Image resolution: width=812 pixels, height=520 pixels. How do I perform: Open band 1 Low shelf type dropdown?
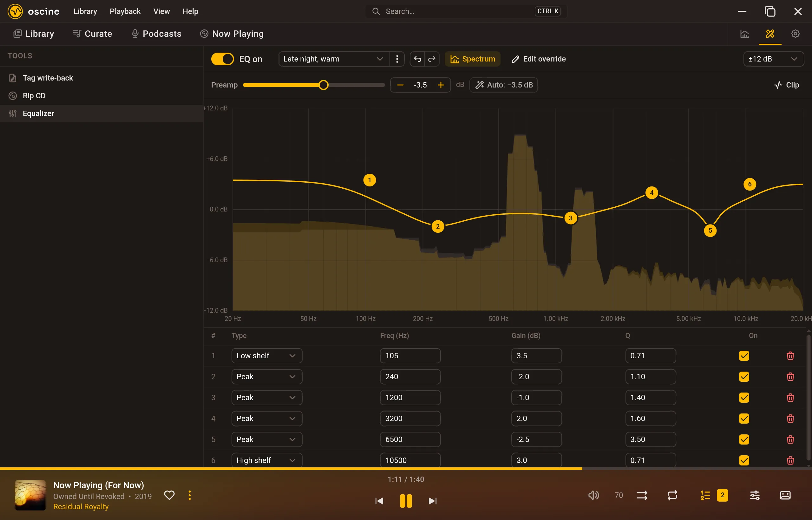[x=266, y=356]
